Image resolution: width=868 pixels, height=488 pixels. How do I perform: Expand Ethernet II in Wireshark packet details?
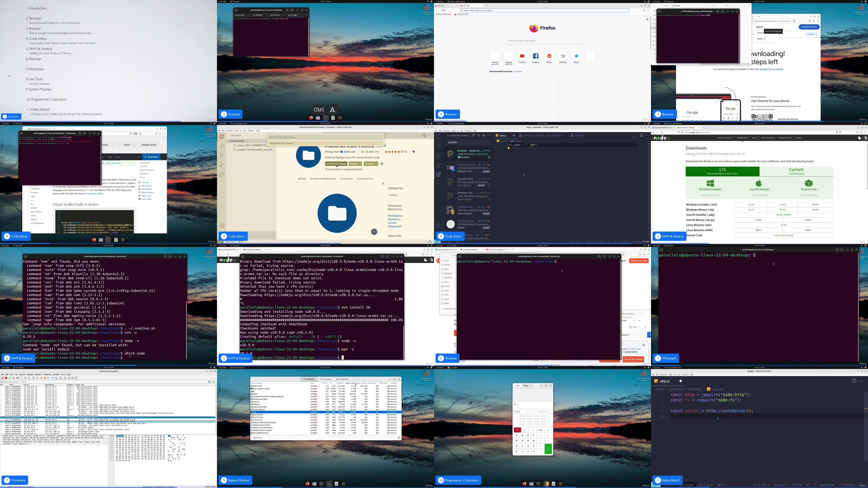pyautogui.click(x=1, y=438)
